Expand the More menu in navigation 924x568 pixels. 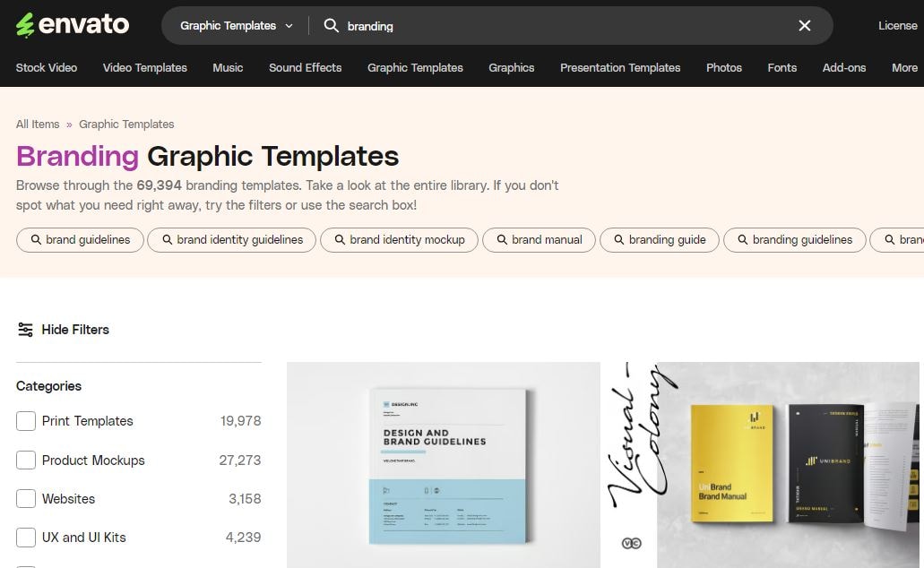(x=904, y=68)
